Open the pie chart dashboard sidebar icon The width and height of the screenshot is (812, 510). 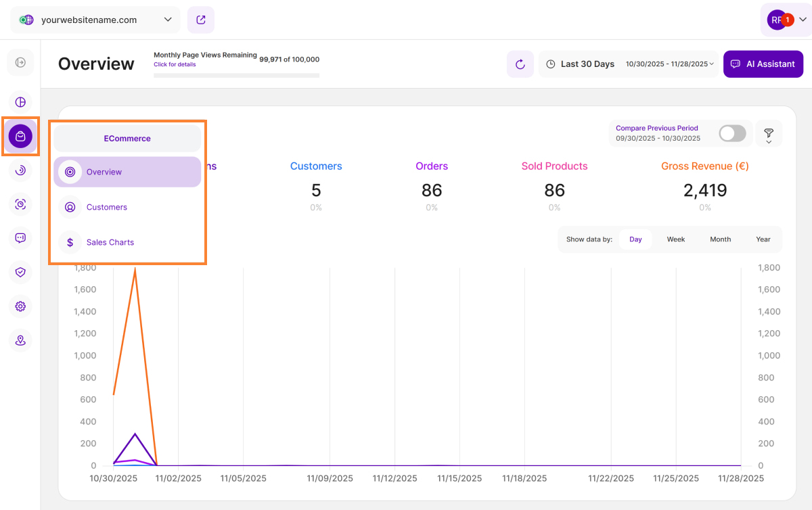pos(20,102)
